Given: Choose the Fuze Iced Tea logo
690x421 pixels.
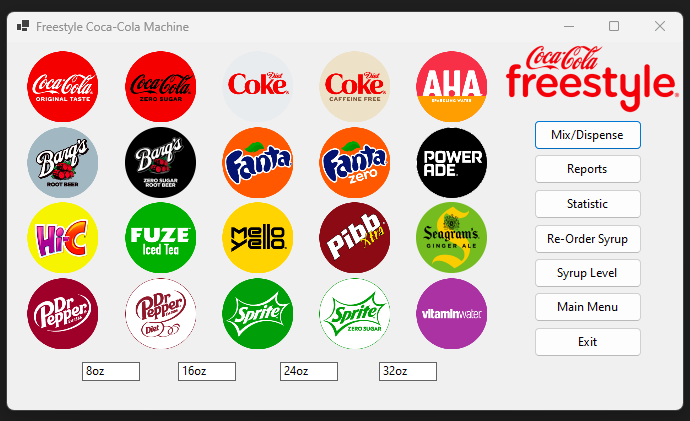Looking at the screenshot, I should click(160, 238).
